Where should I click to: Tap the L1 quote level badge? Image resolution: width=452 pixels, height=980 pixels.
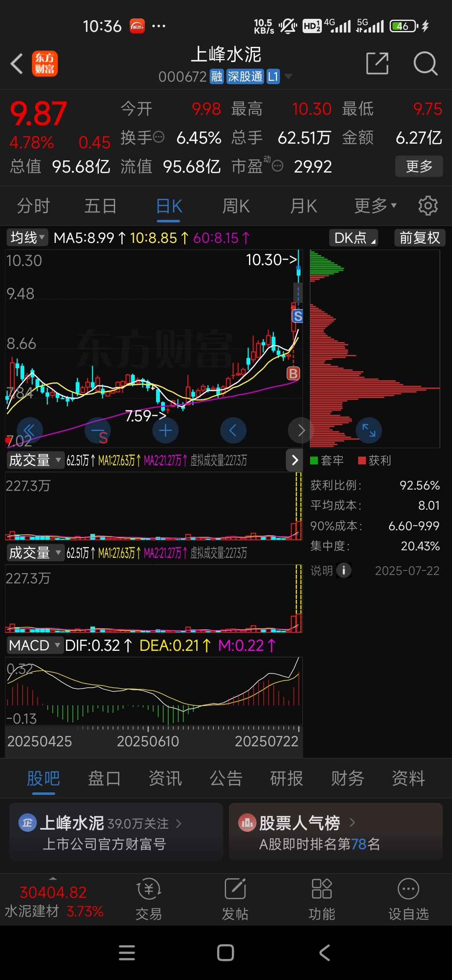pyautogui.click(x=273, y=77)
